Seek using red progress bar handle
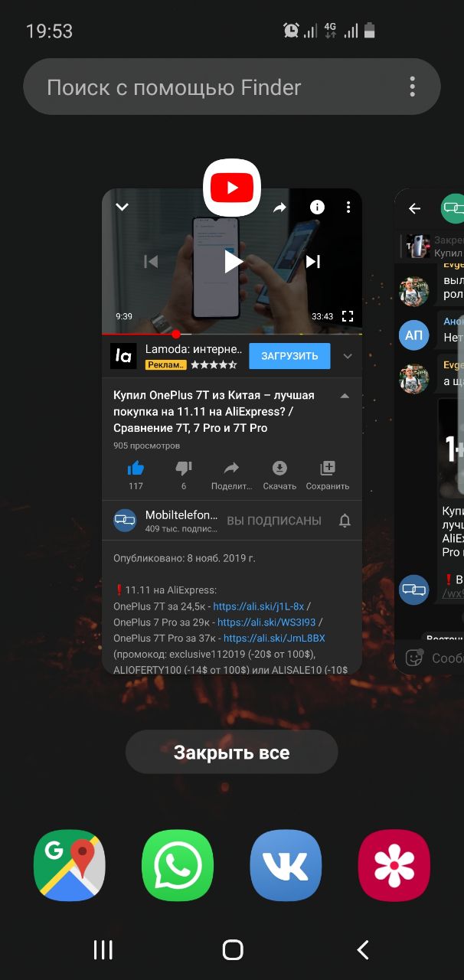The height and width of the screenshot is (980, 464). tap(176, 334)
